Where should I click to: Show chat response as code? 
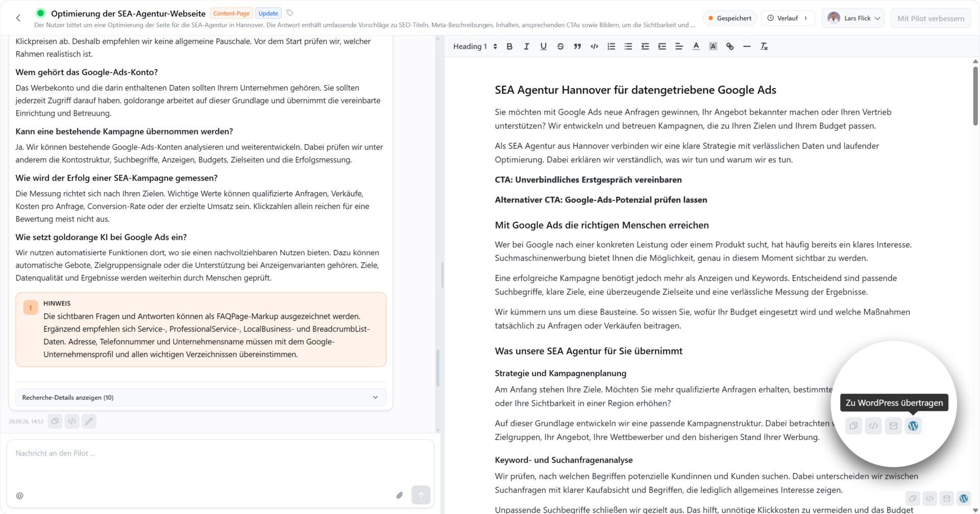[x=72, y=421]
